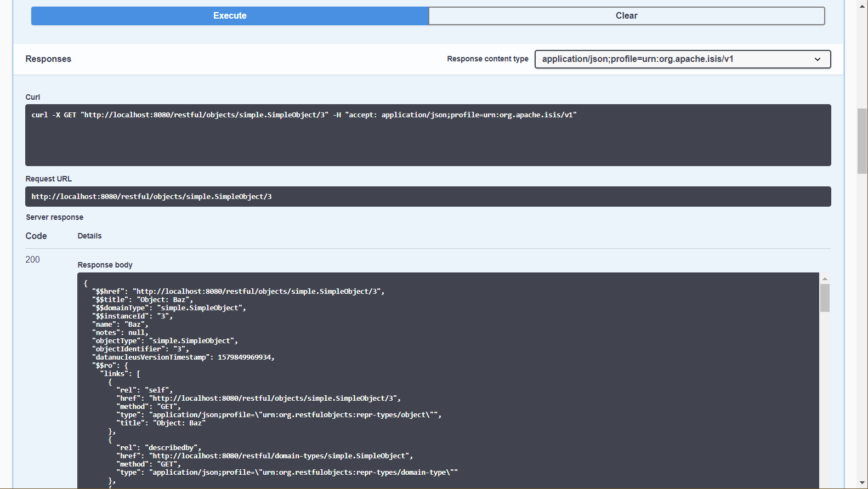This screenshot has height=489, width=868.
Task: Click the "describedby" rel line in response JSON
Action: click(x=159, y=448)
